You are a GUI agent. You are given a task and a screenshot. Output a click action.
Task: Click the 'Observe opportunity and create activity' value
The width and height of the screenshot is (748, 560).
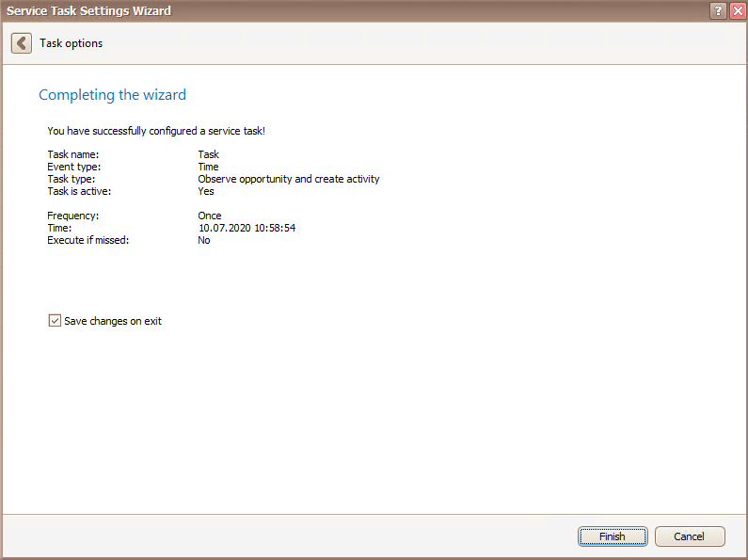pos(289,179)
